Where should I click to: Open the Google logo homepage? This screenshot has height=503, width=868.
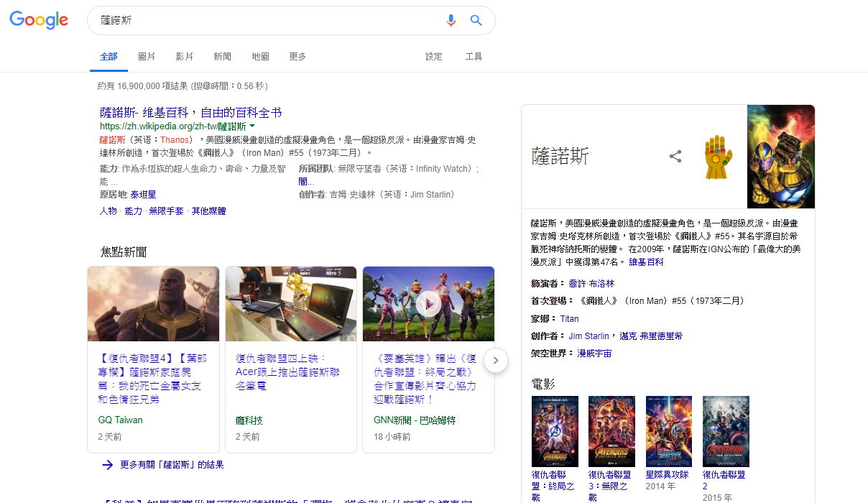coord(39,21)
